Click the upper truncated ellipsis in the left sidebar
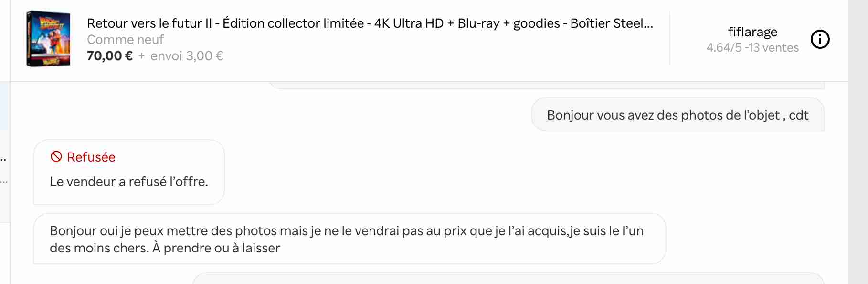The width and height of the screenshot is (868, 284). click(x=3, y=159)
